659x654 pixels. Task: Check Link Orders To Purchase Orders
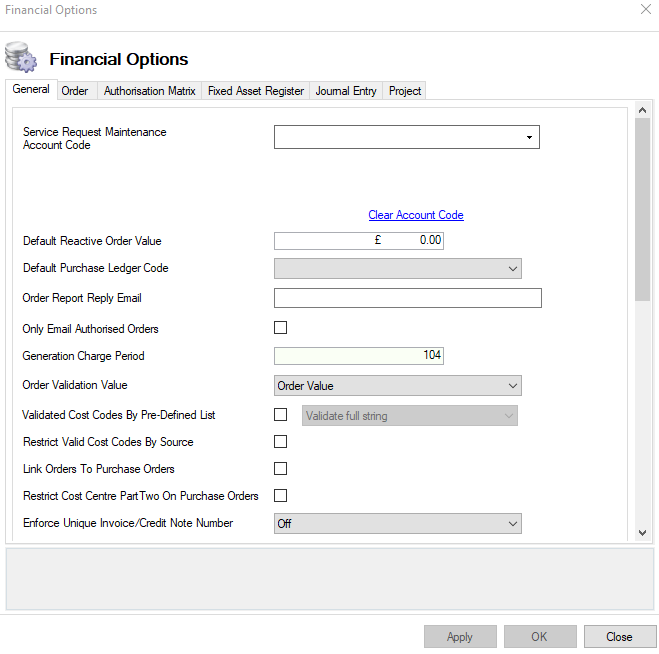click(x=281, y=469)
